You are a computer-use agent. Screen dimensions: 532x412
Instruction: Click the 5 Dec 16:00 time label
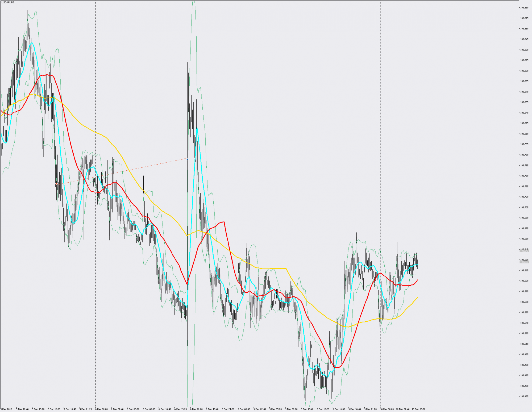pyautogui.click(x=54, y=409)
